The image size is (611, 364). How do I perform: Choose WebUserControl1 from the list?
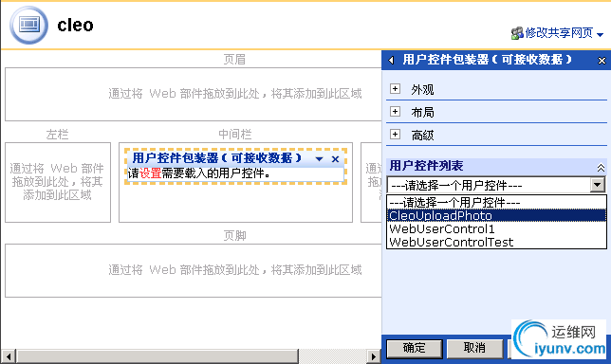click(x=496, y=228)
